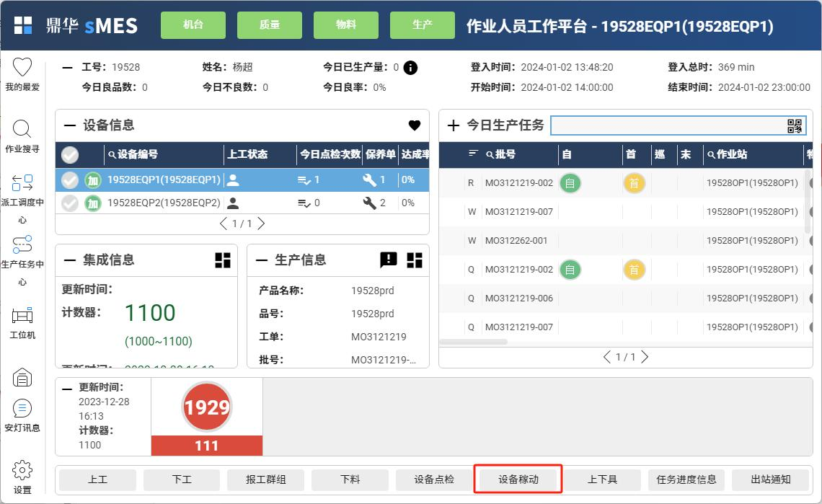This screenshot has height=504, width=822.
Task: Collapse the 更新时间 counter card
Action: coord(67,389)
